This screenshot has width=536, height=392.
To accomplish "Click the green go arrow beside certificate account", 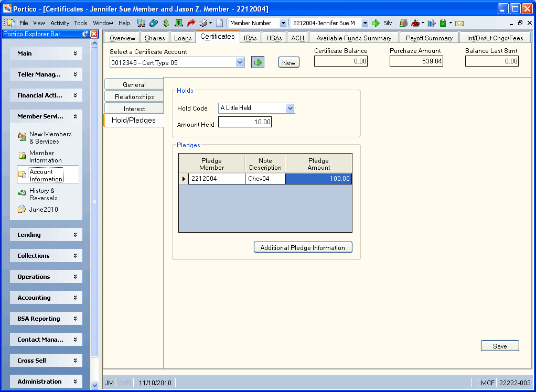I will 258,62.
